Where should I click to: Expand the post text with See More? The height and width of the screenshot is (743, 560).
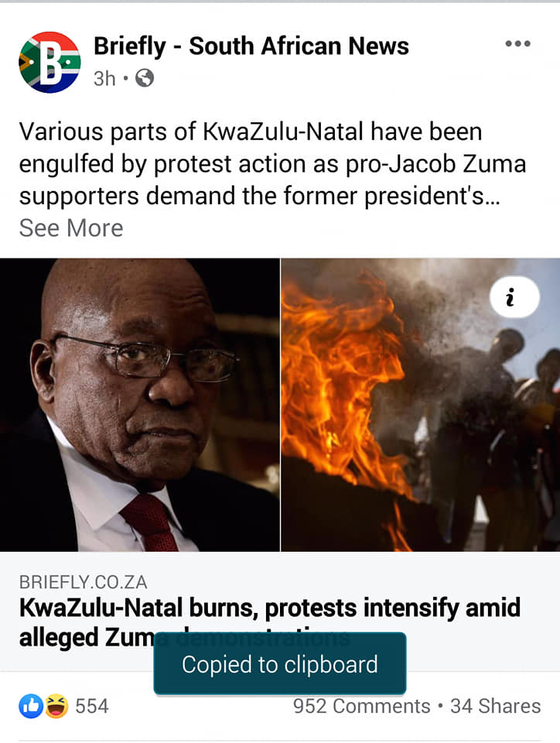coord(71,228)
